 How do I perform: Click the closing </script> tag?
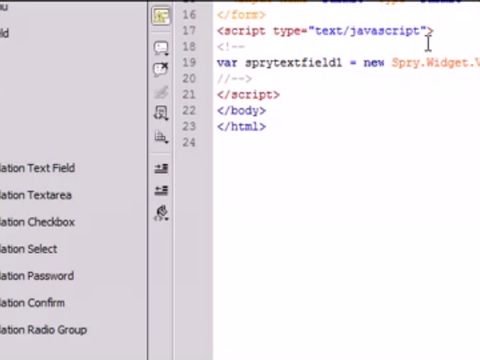(x=248, y=95)
